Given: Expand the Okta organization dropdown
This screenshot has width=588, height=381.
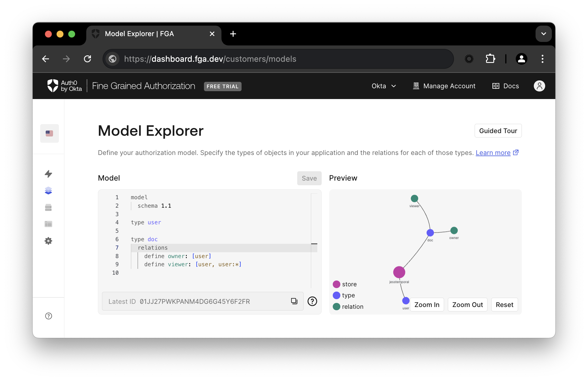Looking at the screenshot, I should coord(384,86).
